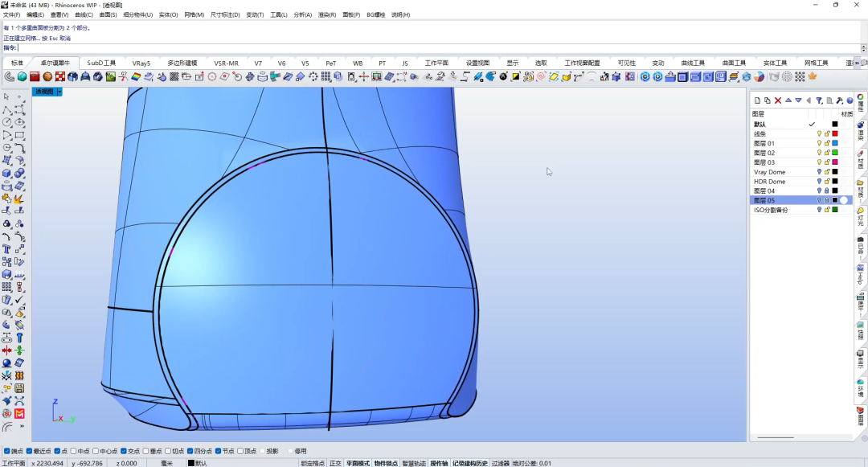Select the text T tool in left toolbar

point(6,249)
